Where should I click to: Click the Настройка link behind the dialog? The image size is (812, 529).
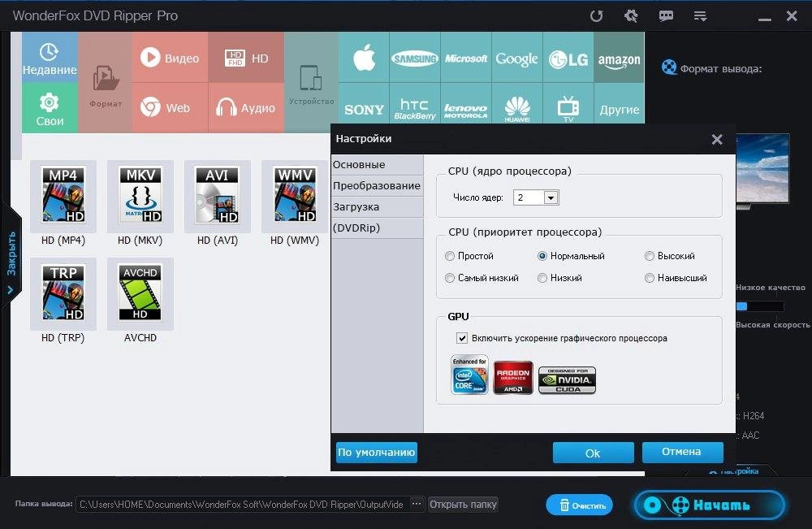click(736, 471)
